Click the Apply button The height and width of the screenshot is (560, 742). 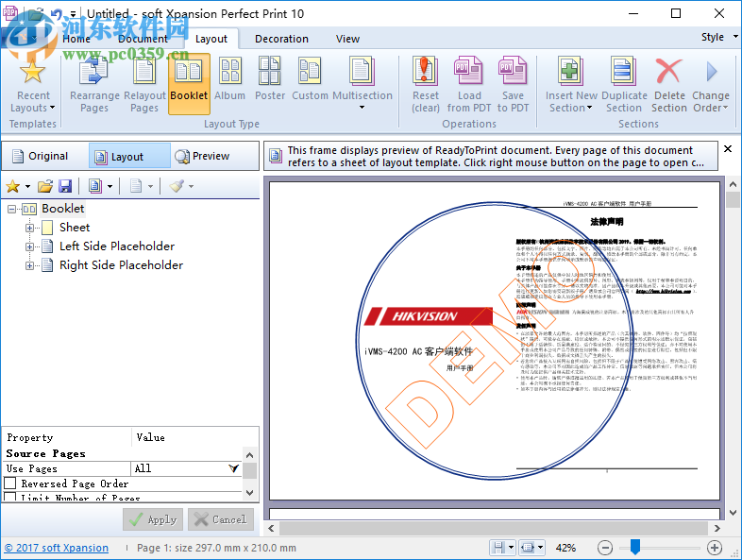coord(153,519)
